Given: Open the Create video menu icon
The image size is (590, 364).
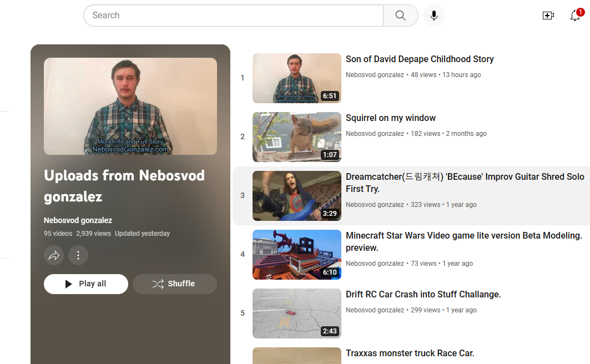Looking at the screenshot, I should click(548, 16).
